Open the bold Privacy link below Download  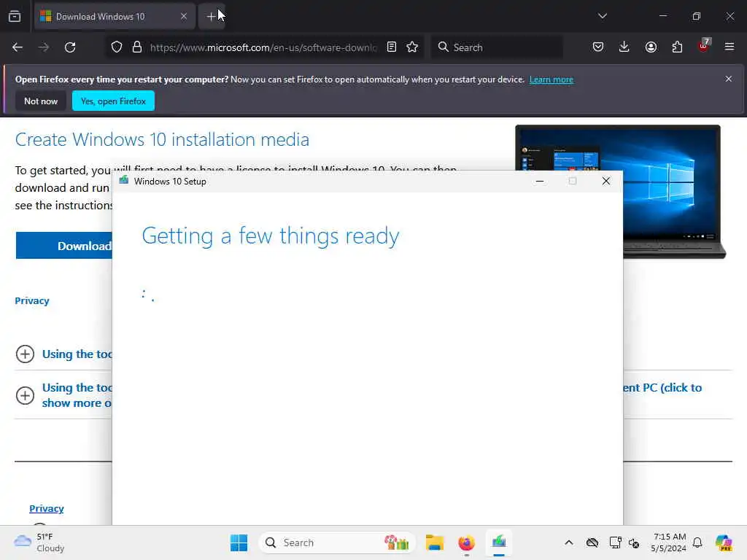pyautogui.click(x=32, y=300)
